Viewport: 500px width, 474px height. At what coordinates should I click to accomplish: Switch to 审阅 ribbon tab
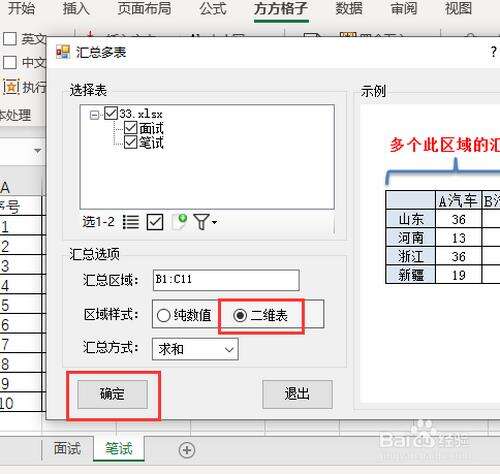click(x=404, y=8)
